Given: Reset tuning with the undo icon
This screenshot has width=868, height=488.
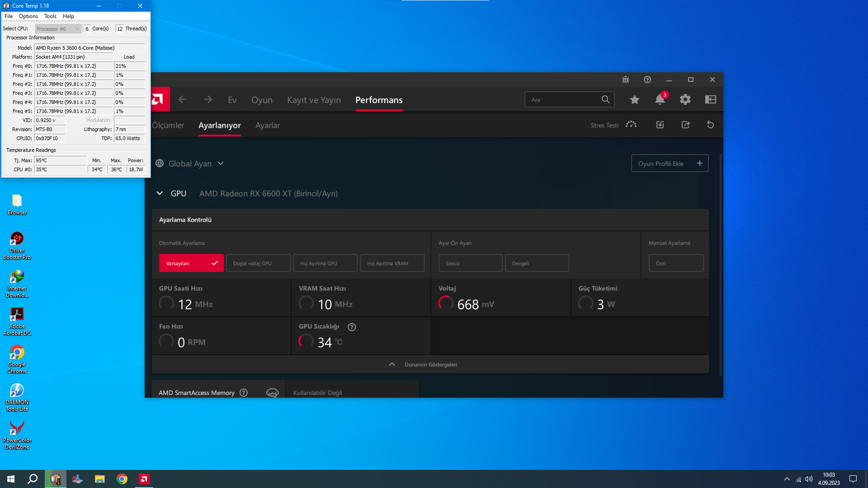Looking at the screenshot, I should (711, 125).
